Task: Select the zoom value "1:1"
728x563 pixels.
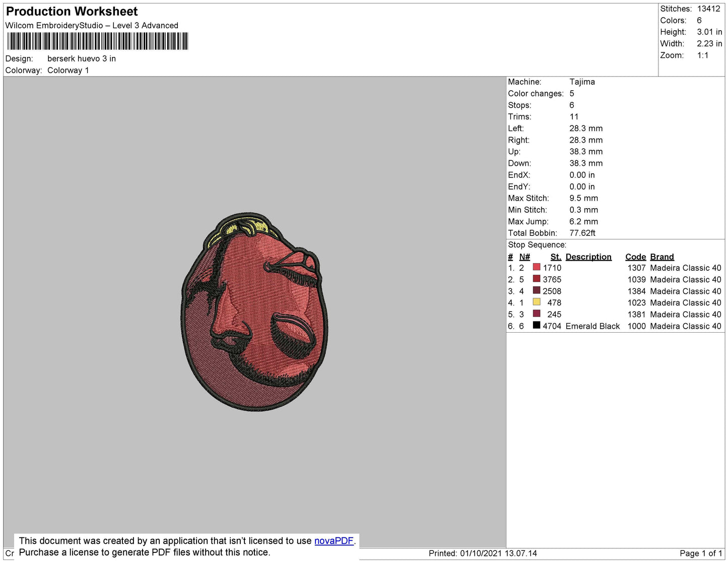Action: [x=703, y=55]
